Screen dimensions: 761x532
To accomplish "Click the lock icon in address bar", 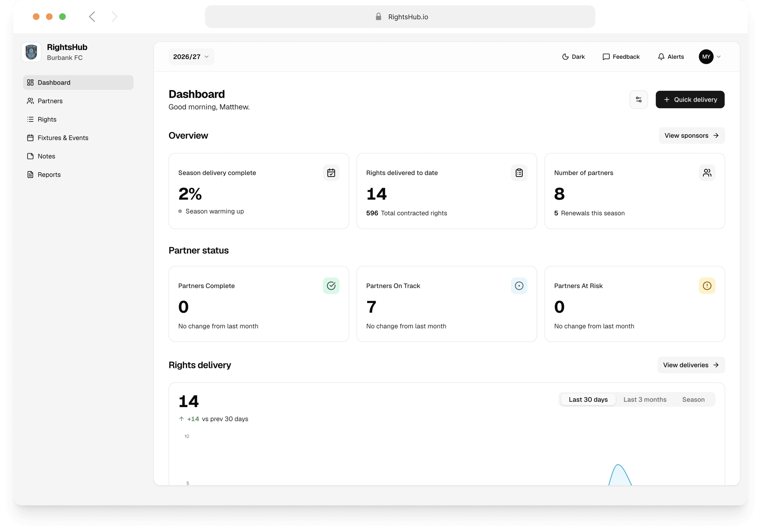I will (x=378, y=17).
